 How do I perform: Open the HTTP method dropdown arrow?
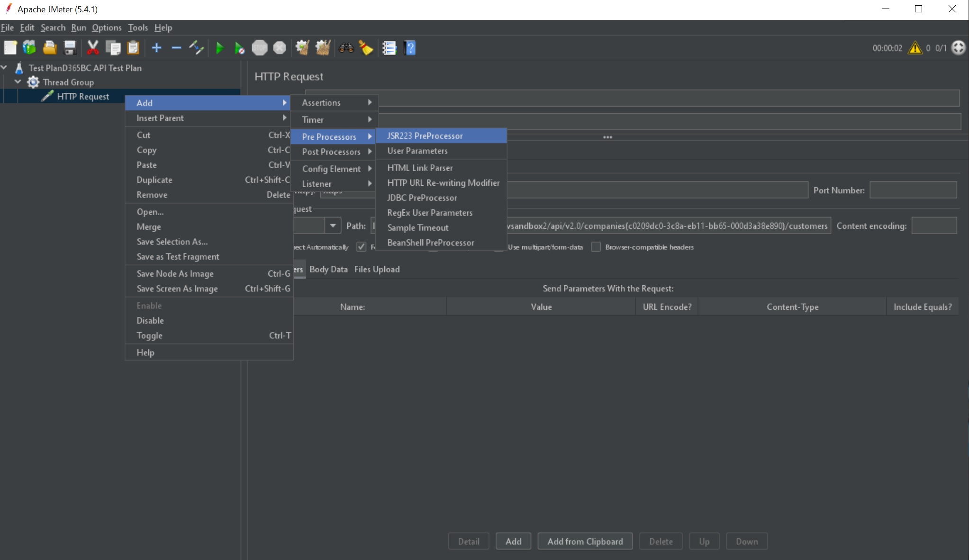[333, 226]
